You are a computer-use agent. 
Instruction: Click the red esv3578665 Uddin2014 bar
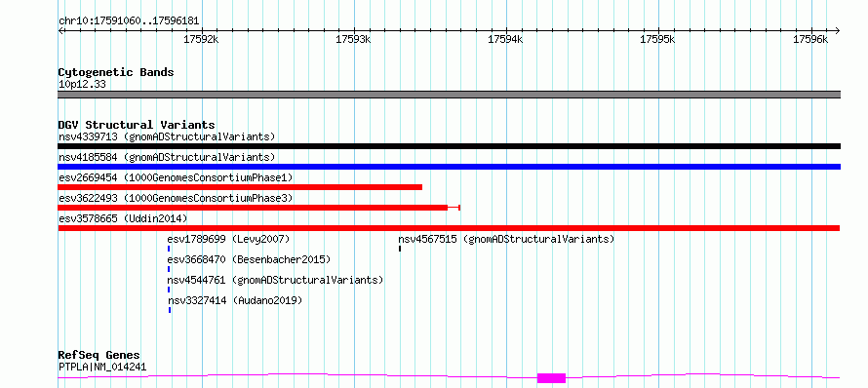[449, 228]
